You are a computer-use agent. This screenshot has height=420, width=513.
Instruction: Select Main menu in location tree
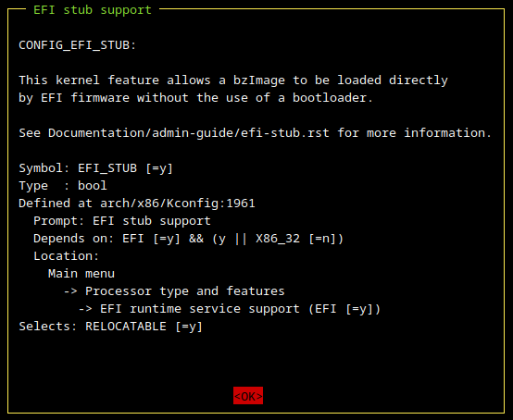[x=81, y=274]
